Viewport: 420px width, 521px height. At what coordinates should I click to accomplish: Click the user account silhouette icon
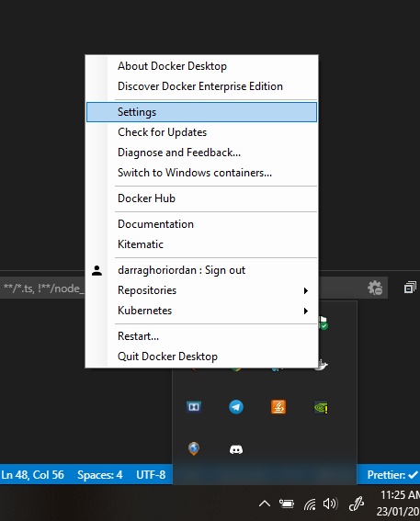[96, 270]
